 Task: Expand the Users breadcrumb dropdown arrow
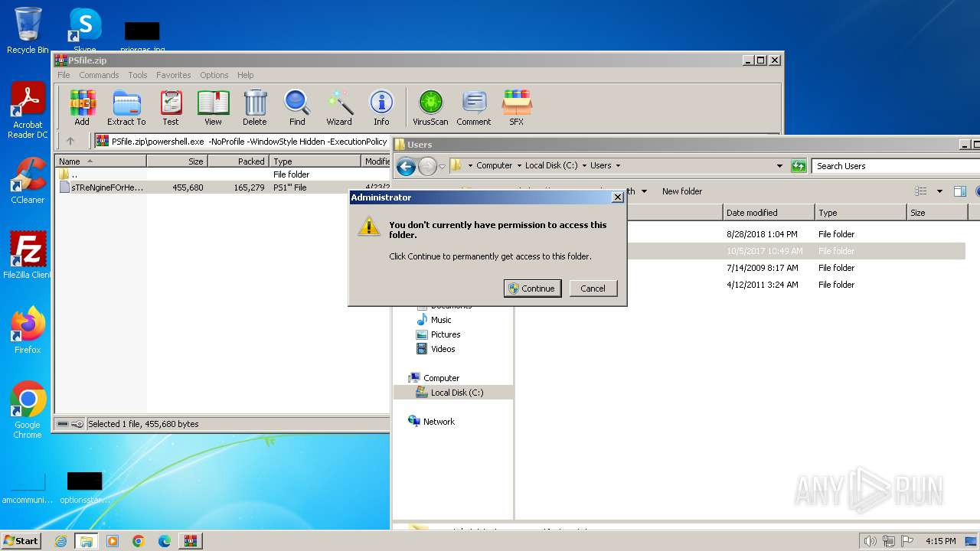tap(618, 165)
